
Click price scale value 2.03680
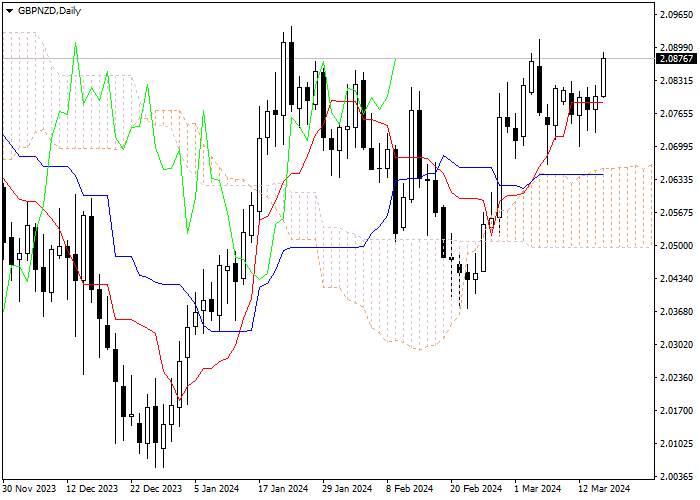point(676,311)
